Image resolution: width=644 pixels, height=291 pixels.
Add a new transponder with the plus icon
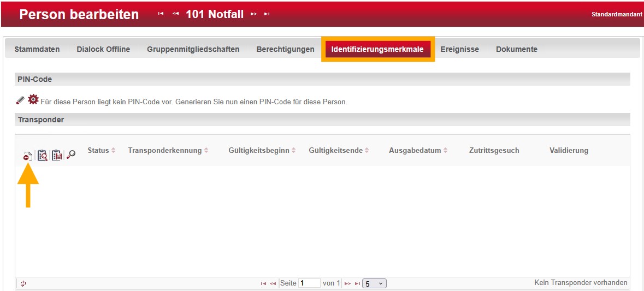tap(27, 156)
